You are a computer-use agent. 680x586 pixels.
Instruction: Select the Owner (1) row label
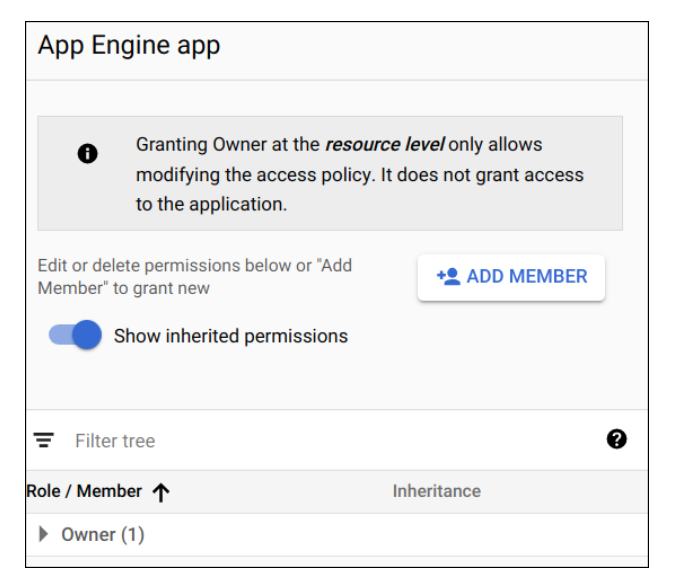pos(103,535)
